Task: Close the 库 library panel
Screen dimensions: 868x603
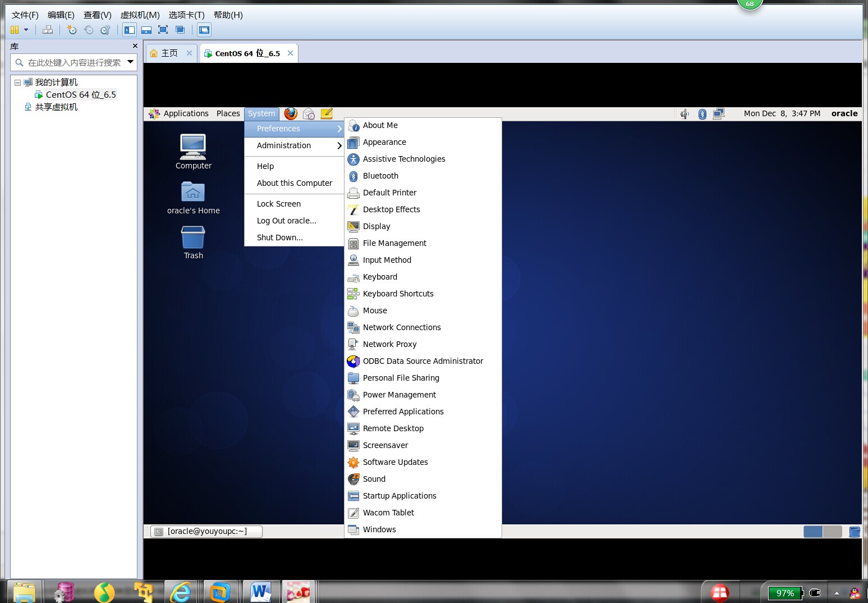Action: pyautogui.click(x=135, y=46)
